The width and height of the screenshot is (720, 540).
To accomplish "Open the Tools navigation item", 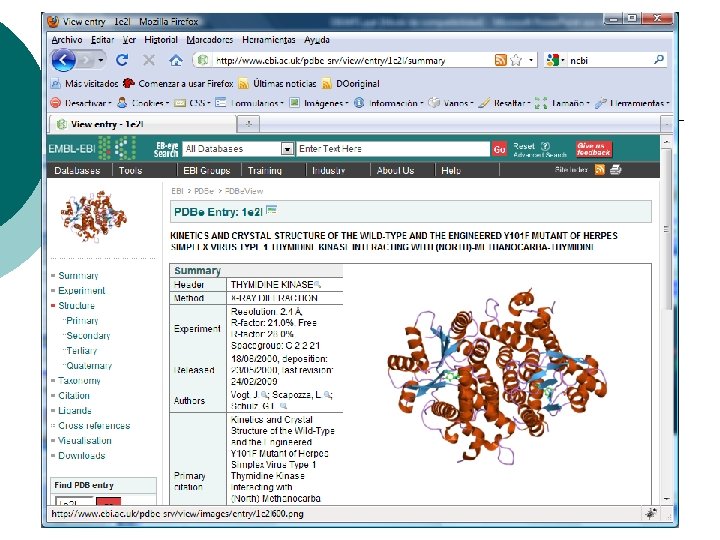I will 130,170.
